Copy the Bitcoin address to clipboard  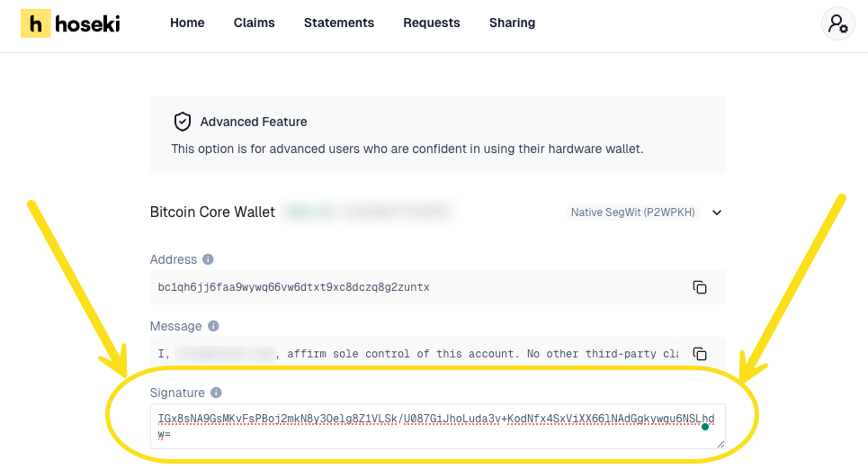click(x=699, y=287)
